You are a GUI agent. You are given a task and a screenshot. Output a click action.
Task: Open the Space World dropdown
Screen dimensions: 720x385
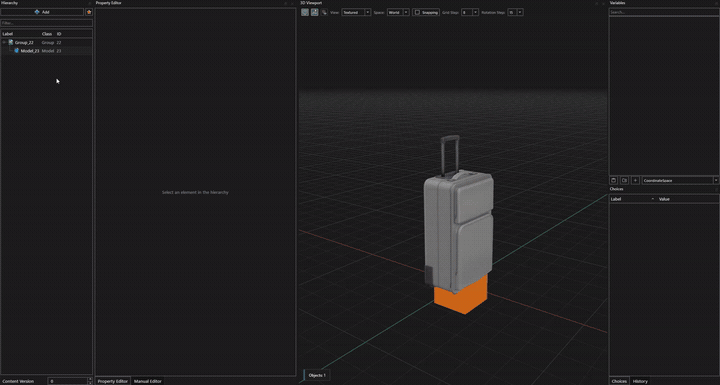[398, 12]
